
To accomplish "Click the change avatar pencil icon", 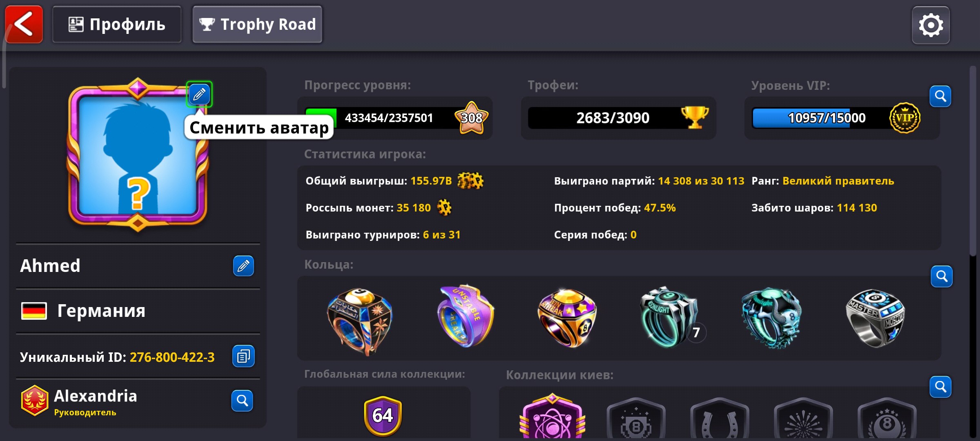I will pyautogui.click(x=199, y=94).
